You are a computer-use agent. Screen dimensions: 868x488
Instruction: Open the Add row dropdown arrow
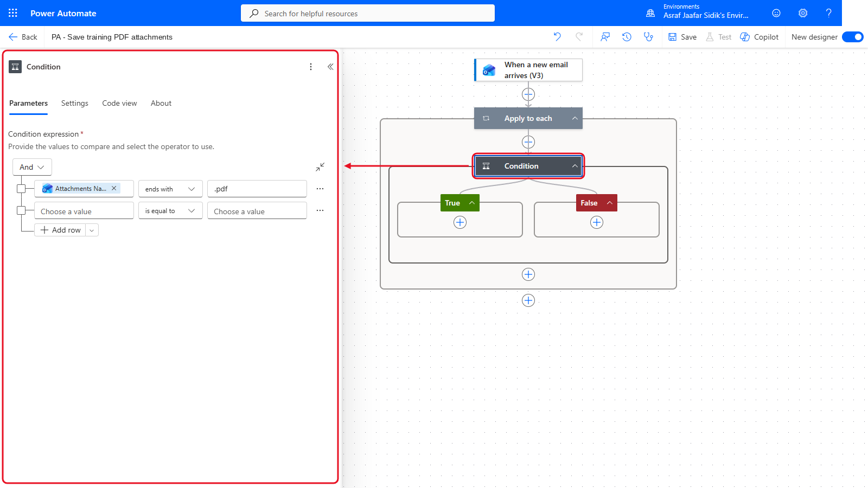[x=92, y=230]
